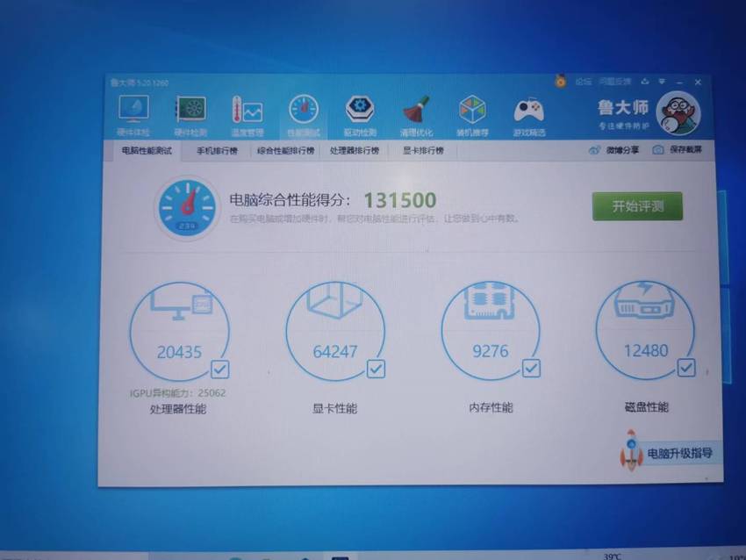Click the 显卡性能 label
This screenshot has width=746, height=560.
[x=334, y=408]
